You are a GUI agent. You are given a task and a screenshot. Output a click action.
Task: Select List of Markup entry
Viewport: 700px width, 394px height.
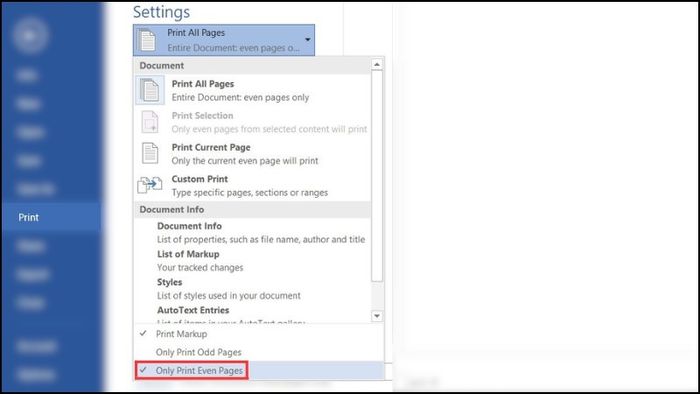pyautogui.click(x=252, y=261)
